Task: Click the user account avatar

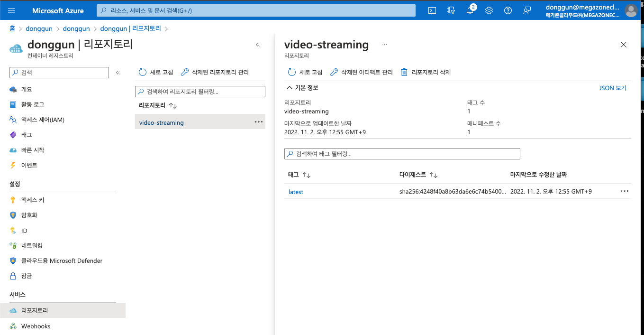Action: (631, 10)
